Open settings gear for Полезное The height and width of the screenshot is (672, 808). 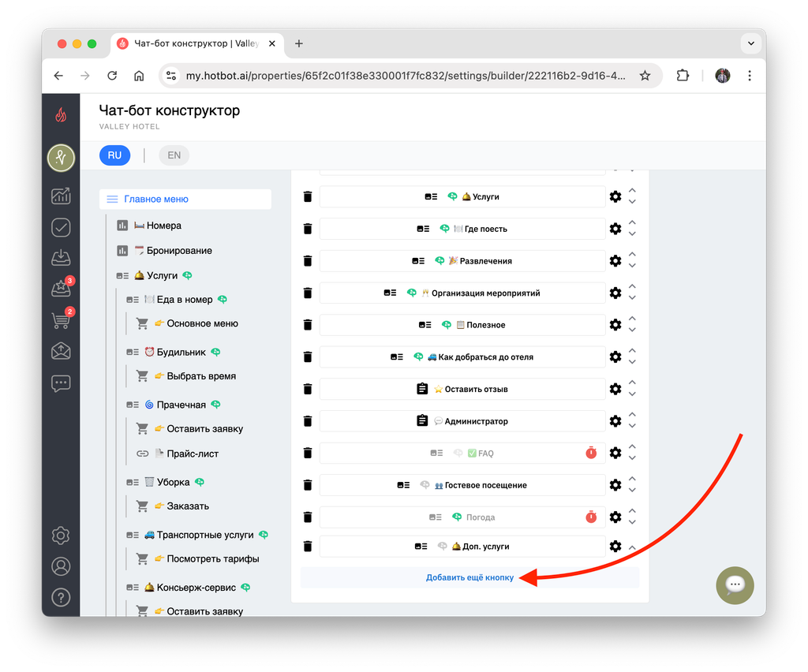pyautogui.click(x=615, y=325)
